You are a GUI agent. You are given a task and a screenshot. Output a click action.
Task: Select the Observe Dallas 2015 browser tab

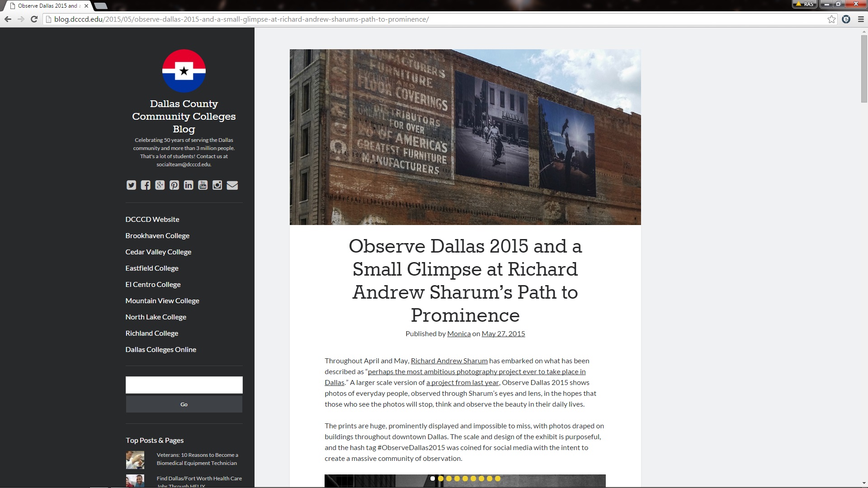(47, 6)
